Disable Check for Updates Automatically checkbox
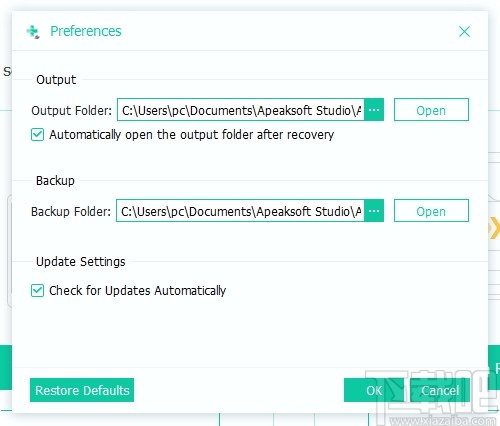Image resolution: width=500 pixels, height=426 pixels. click(37, 291)
